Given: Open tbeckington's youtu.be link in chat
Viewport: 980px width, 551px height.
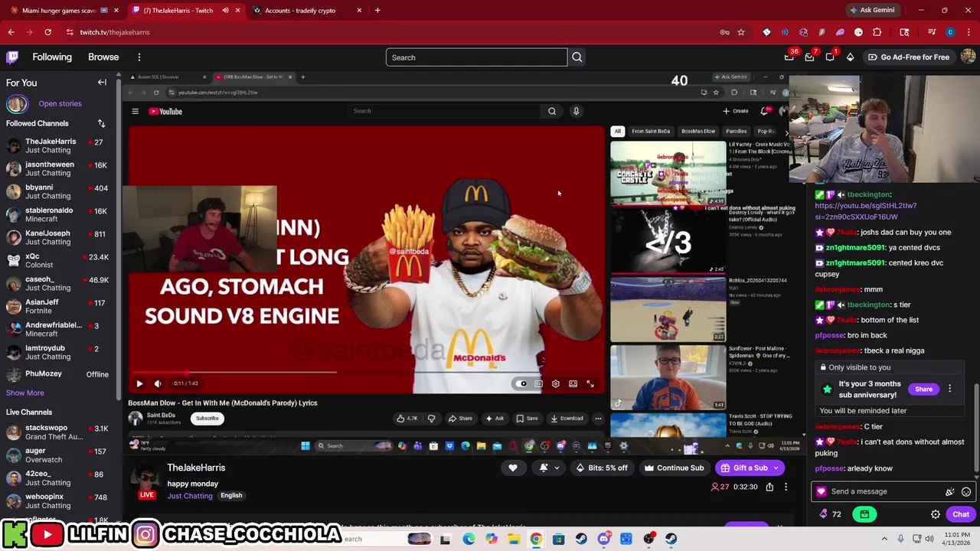Looking at the screenshot, I should point(865,211).
